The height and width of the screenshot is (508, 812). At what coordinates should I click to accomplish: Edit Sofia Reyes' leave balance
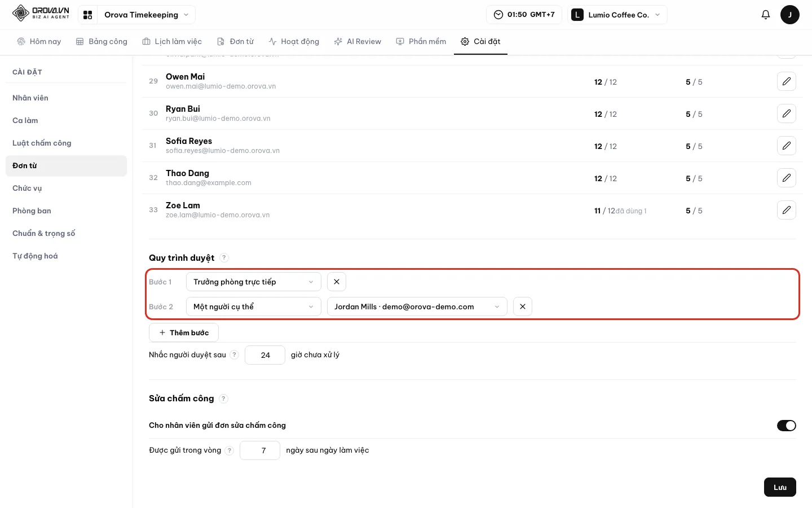point(786,146)
